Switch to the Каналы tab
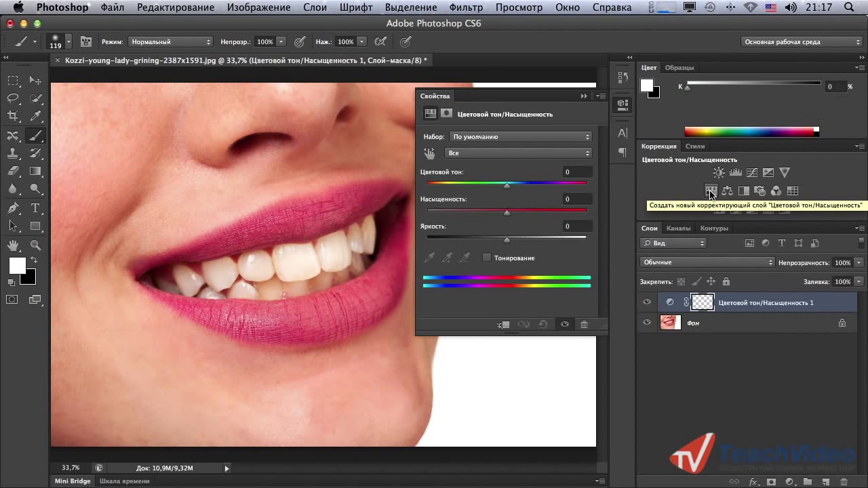868x488 pixels. [678, 228]
